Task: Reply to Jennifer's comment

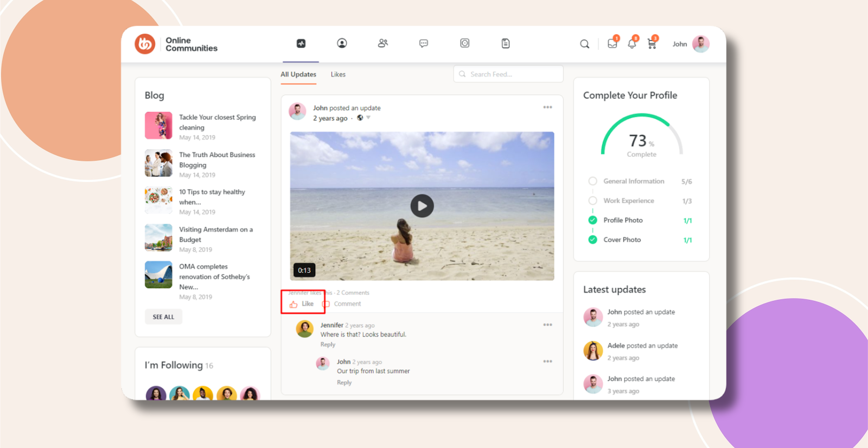Action: point(328,344)
